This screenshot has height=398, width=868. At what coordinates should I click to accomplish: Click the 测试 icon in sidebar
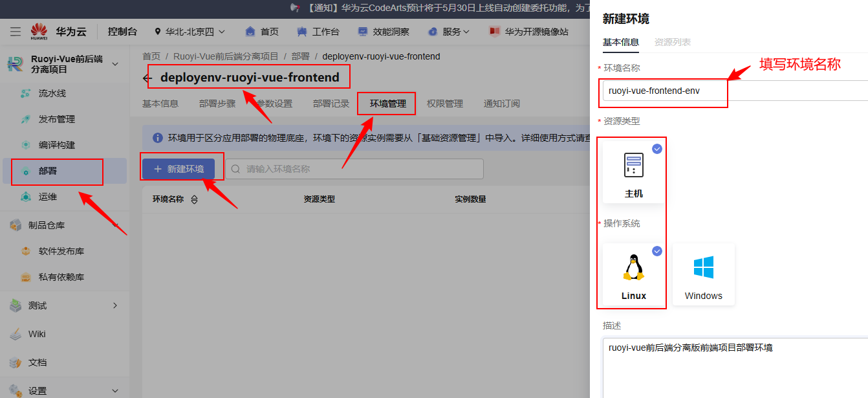[16, 305]
